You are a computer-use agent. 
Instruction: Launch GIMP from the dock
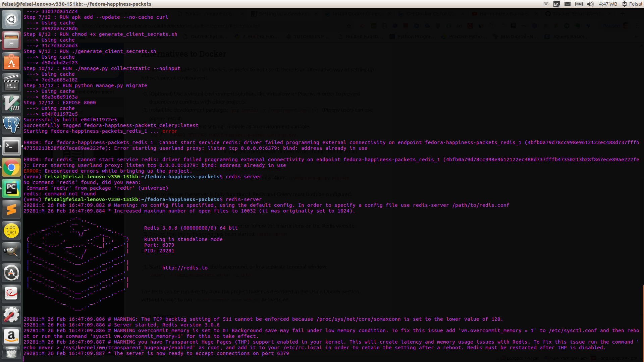pos(11,252)
